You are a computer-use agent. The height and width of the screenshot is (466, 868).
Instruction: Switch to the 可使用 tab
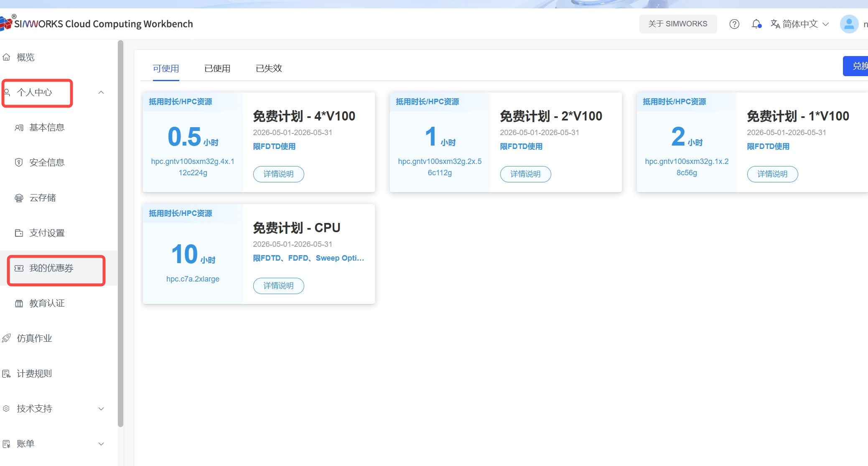pos(166,69)
